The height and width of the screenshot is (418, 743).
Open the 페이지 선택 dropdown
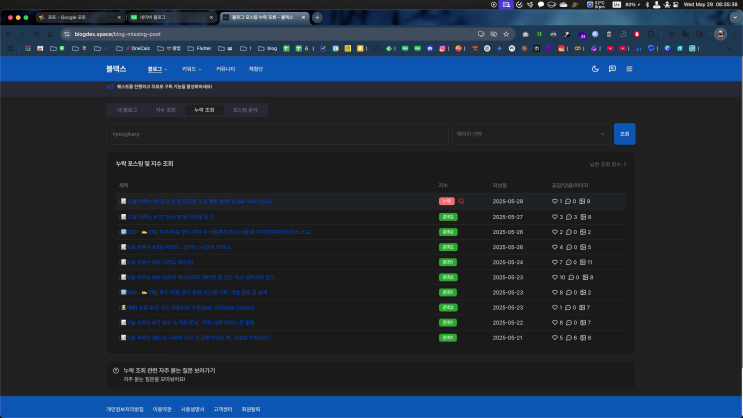click(531, 134)
